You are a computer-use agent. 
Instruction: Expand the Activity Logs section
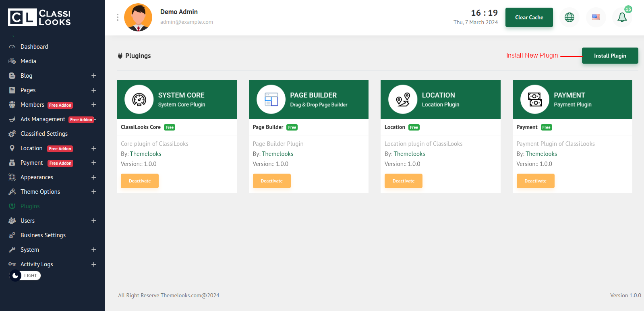[94, 264]
